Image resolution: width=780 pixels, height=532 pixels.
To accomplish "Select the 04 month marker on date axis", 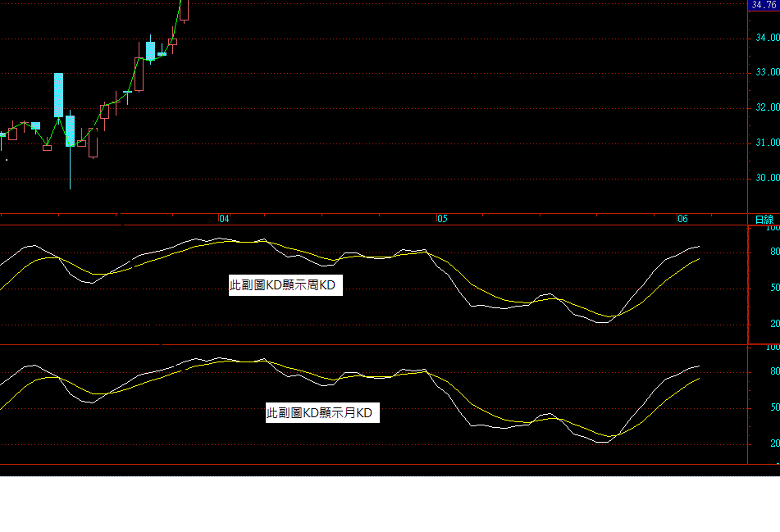I will tap(224, 219).
